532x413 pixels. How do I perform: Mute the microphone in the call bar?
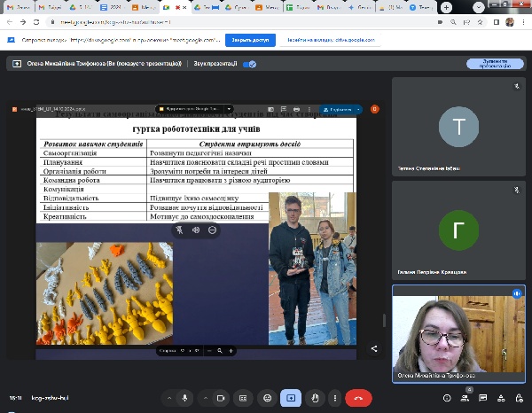tap(184, 399)
